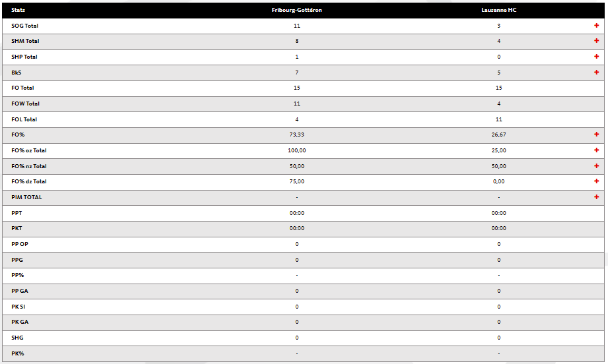Click Lausanne HC's FO% value 26,67
This screenshot has height=364, width=608.
pos(498,135)
